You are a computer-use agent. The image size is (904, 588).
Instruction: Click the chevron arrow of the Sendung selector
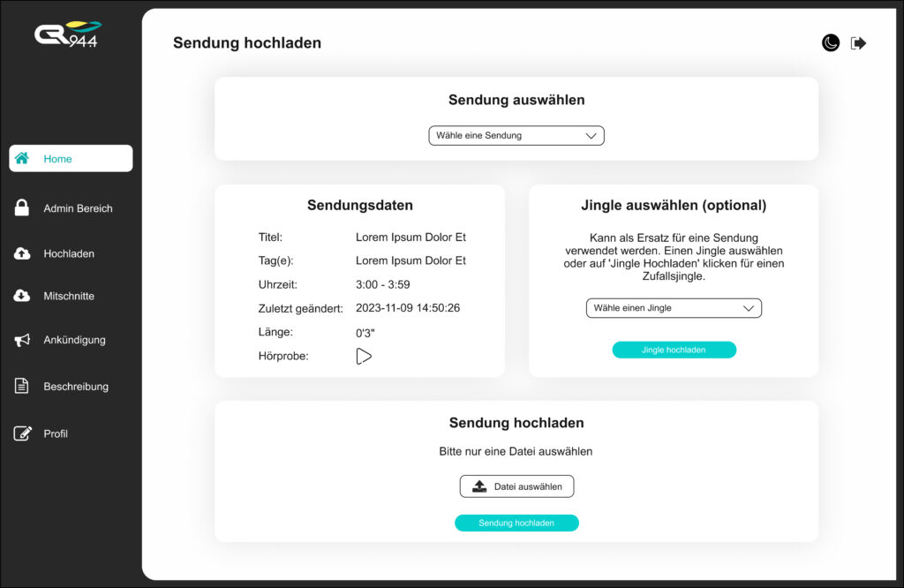pyautogui.click(x=591, y=136)
